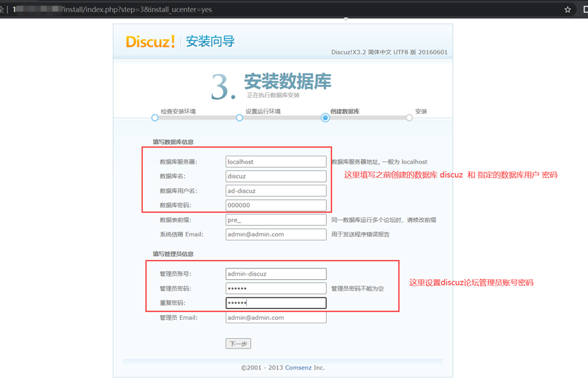Focus the 重复密码 password field
Screen dimensions: 588x379
click(276, 303)
